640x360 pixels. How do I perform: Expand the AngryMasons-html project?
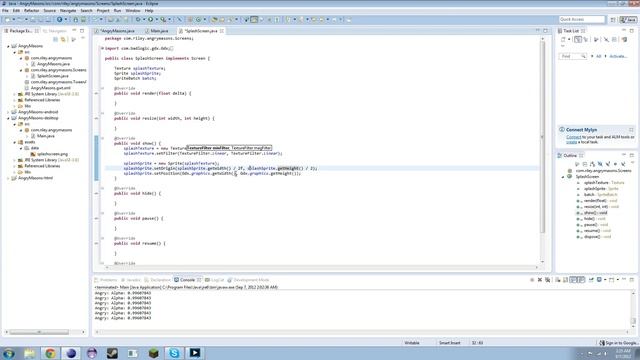pyautogui.click(x=8, y=178)
